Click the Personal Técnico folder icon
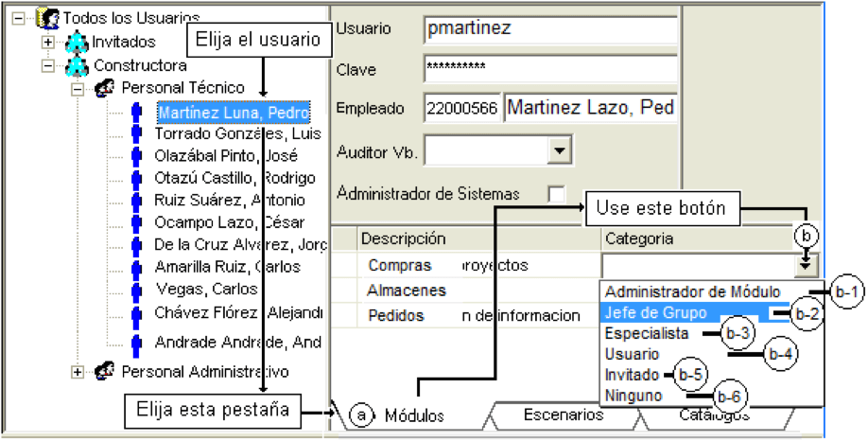868x441 pixels. (105, 87)
